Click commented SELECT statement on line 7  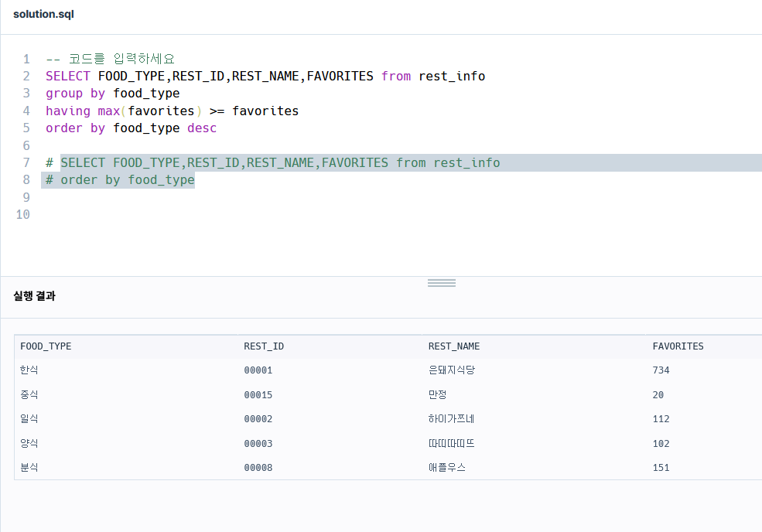coord(280,162)
